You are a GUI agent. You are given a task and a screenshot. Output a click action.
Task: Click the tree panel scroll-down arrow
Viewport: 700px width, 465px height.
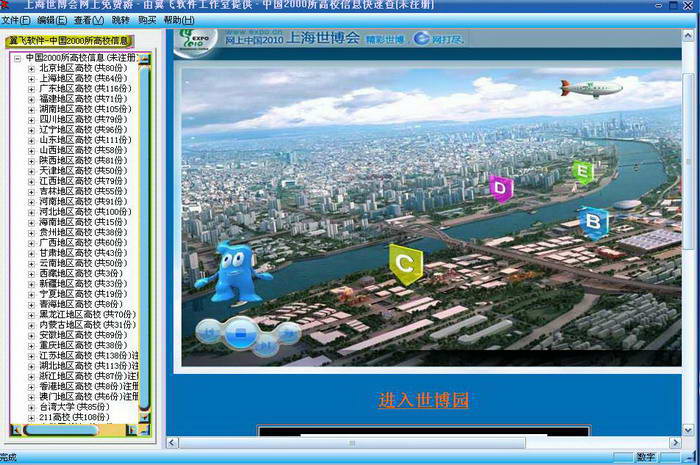144,418
